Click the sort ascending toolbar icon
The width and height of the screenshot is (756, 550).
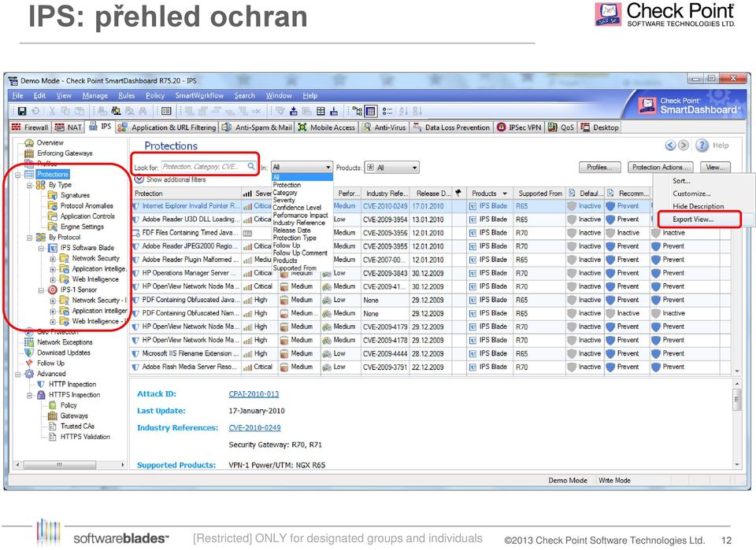pyautogui.click(x=403, y=111)
